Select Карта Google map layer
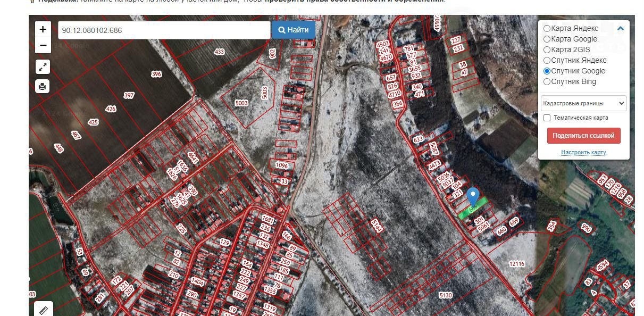Viewport: 644px width, 316px height. point(547,39)
